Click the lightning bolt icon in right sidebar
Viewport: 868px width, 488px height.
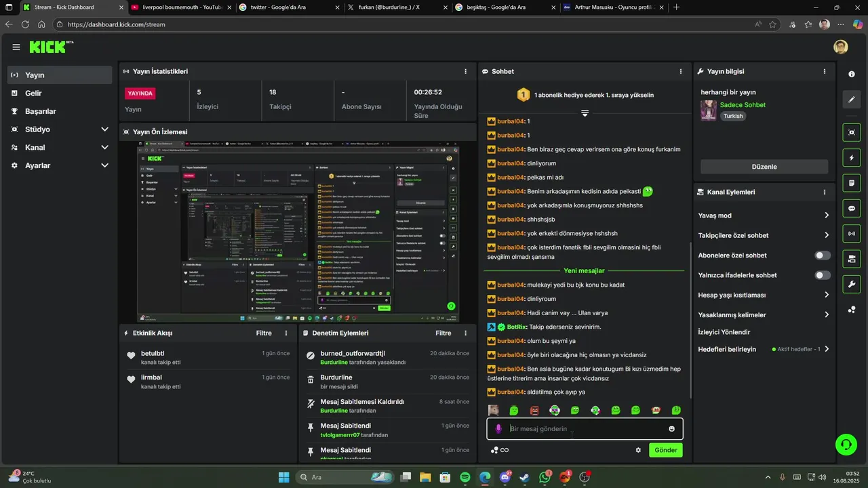point(852,158)
